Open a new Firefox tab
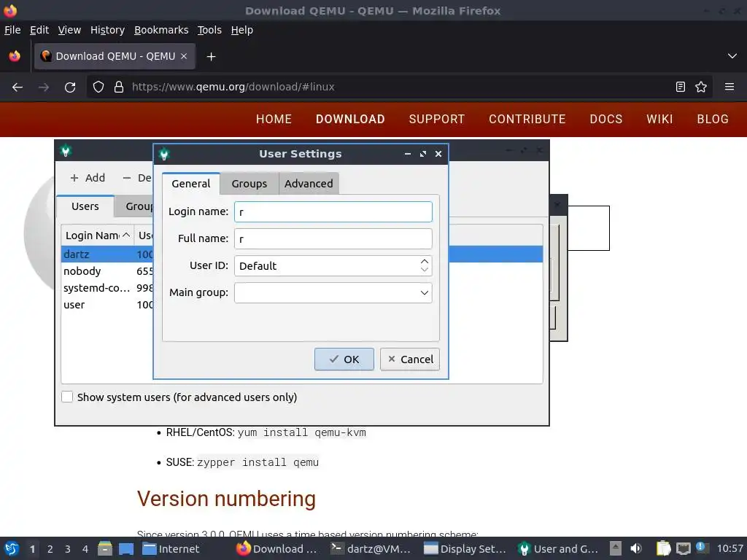747x560 pixels. pos(211,57)
